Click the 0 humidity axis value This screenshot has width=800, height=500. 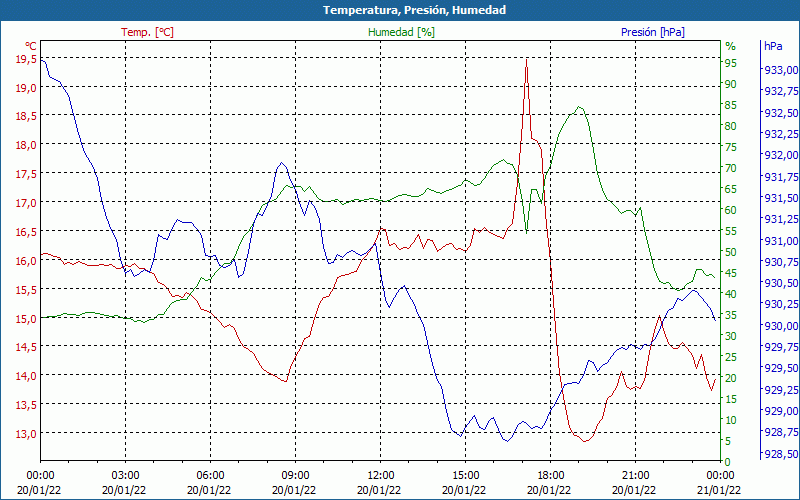728,462
